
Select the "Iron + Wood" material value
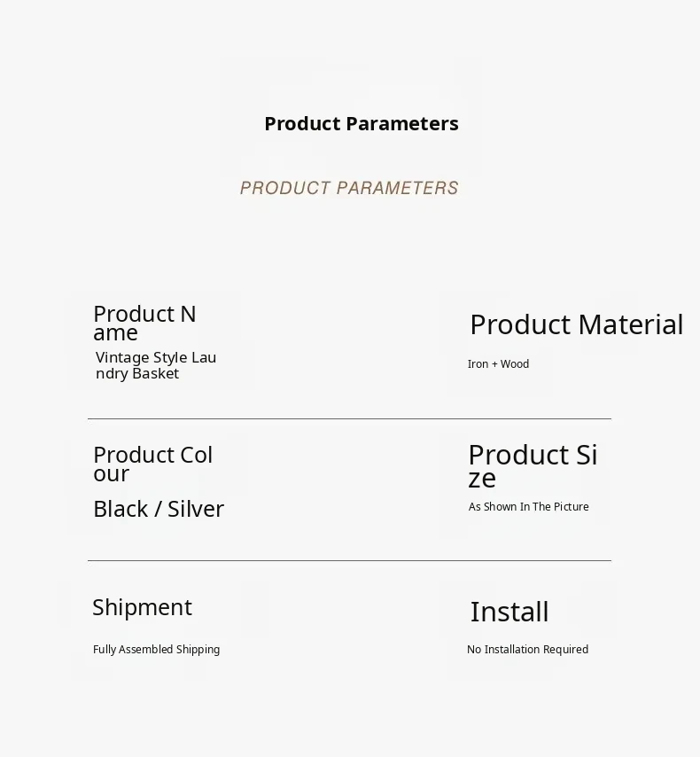(498, 364)
